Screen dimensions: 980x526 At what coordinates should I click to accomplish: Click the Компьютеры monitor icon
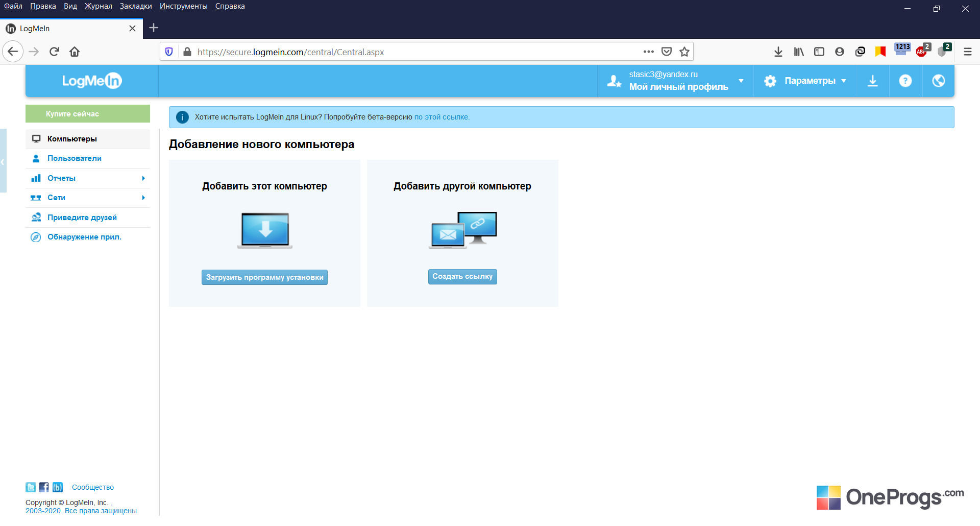pyautogui.click(x=36, y=139)
